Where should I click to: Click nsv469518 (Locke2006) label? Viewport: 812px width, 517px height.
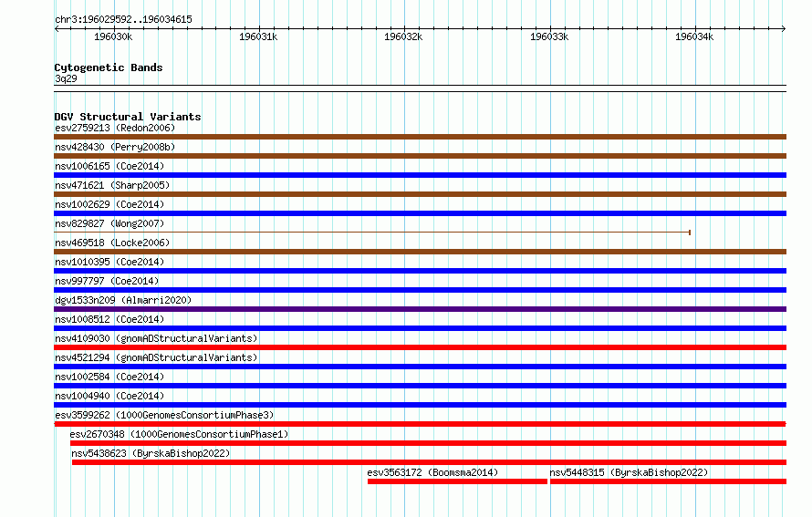tap(112, 243)
